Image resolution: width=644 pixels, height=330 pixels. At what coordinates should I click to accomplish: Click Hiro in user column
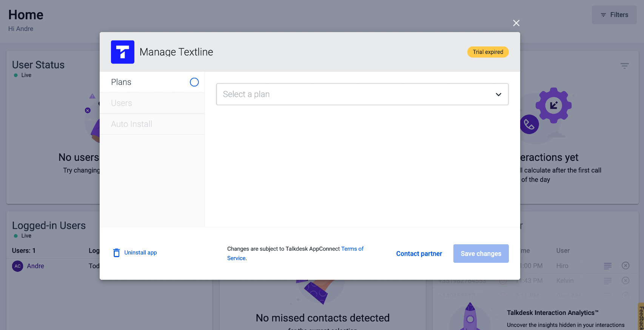(x=562, y=266)
